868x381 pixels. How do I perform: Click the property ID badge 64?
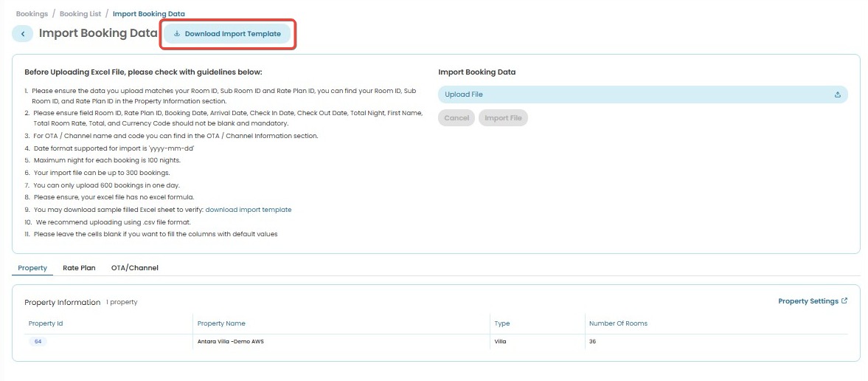38,342
